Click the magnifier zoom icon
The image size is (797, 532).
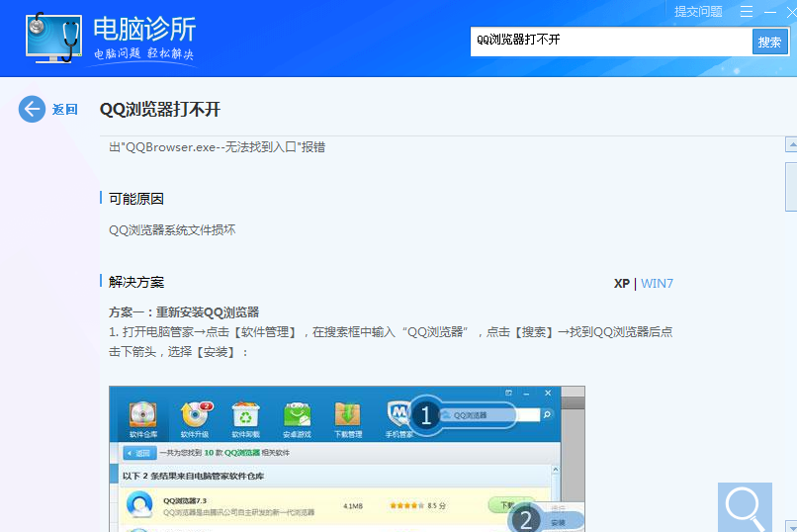pos(745,507)
